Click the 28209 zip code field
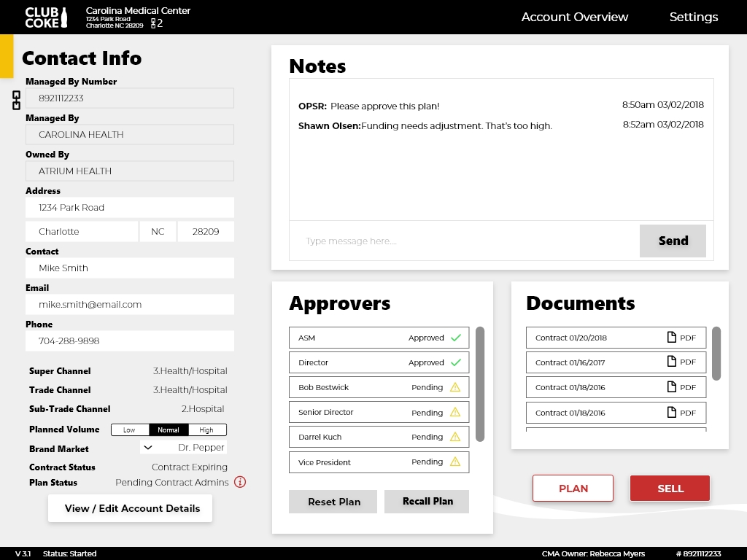This screenshot has width=747, height=560. (x=206, y=231)
